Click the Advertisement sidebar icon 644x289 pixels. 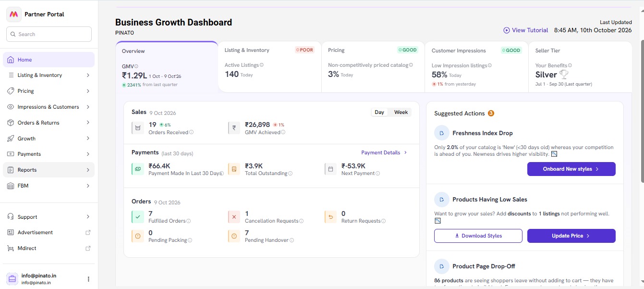click(x=11, y=232)
